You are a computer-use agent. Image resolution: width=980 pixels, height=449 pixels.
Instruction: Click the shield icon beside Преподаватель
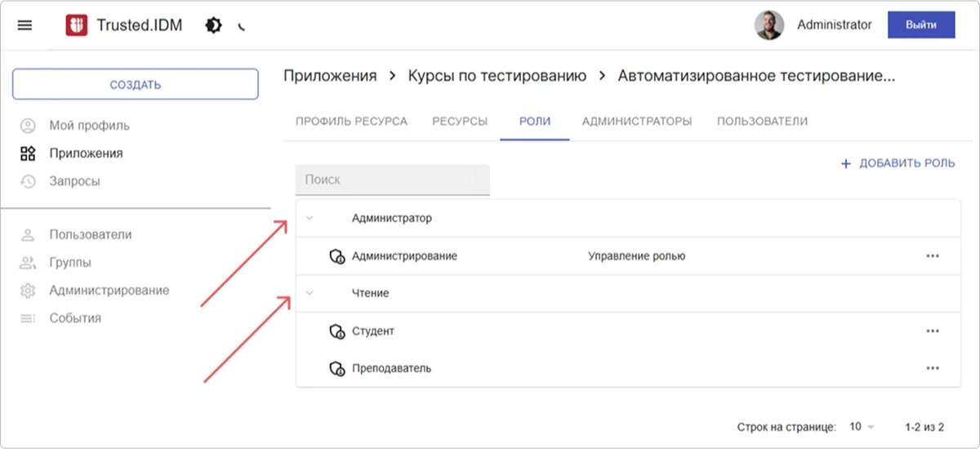pos(336,369)
